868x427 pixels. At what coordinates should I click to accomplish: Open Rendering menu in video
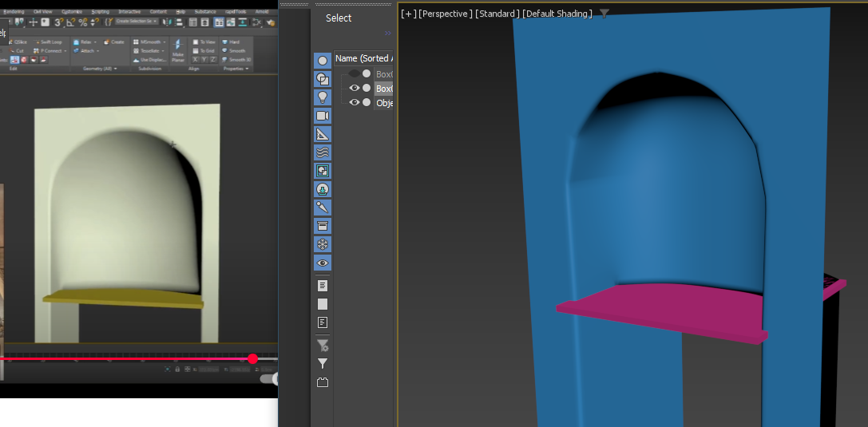coord(14,12)
